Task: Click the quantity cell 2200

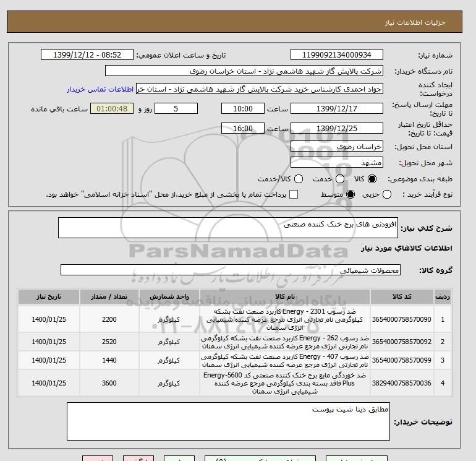Action: [109, 319]
